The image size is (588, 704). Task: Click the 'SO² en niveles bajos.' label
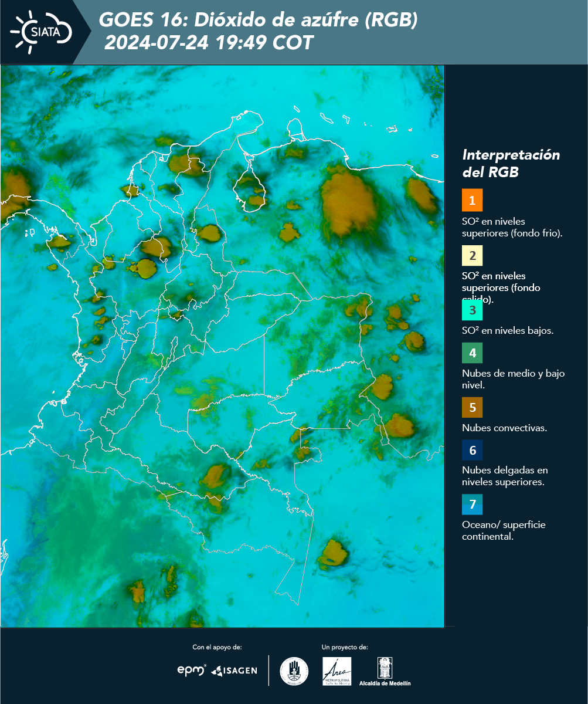tap(508, 330)
